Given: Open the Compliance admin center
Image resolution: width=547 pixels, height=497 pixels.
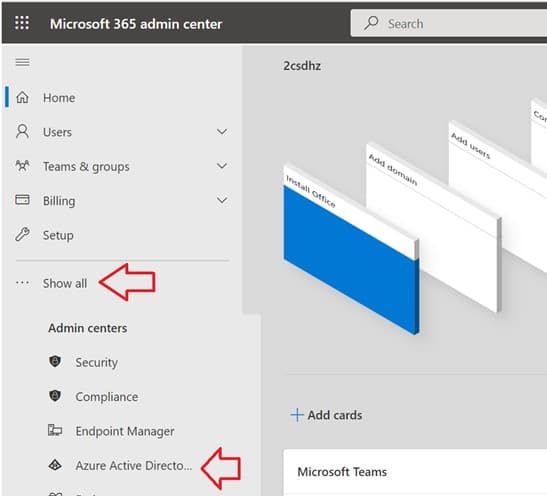Looking at the screenshot, I should (x=107, y=397).
